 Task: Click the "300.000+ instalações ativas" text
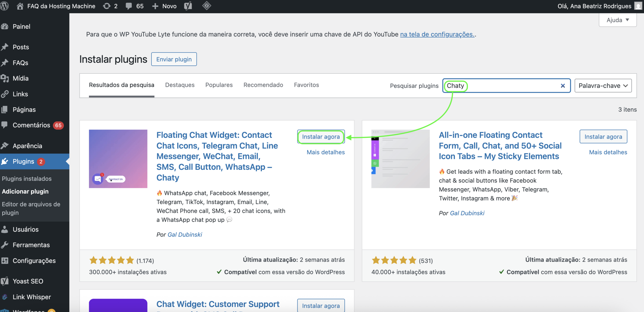pyautogui.click(x=128, y=272)
